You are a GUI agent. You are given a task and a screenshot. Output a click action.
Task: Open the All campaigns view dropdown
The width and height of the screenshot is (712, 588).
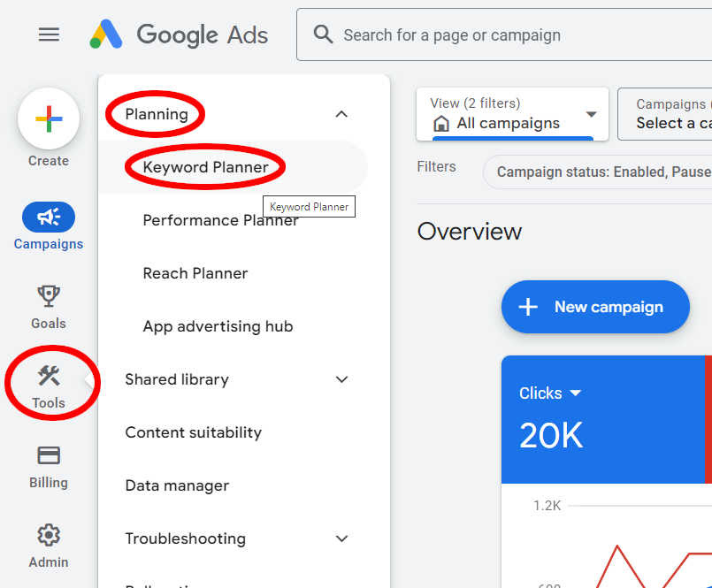tap(512, 114)
